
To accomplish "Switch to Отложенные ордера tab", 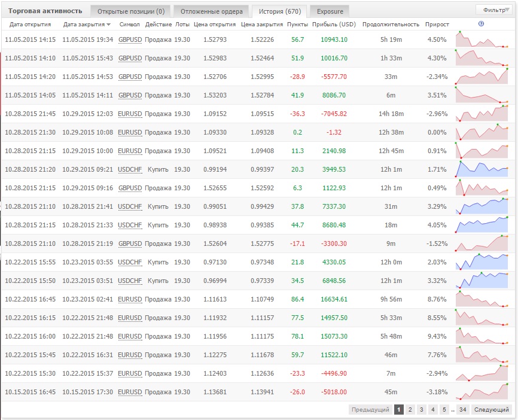I will pyautogui.click(x=211, y=11).
